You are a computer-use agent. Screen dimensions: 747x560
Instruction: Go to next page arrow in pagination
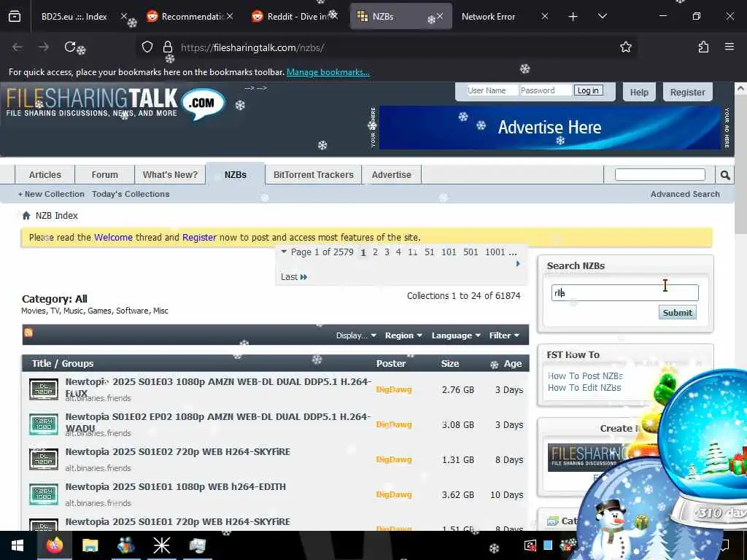518,264
